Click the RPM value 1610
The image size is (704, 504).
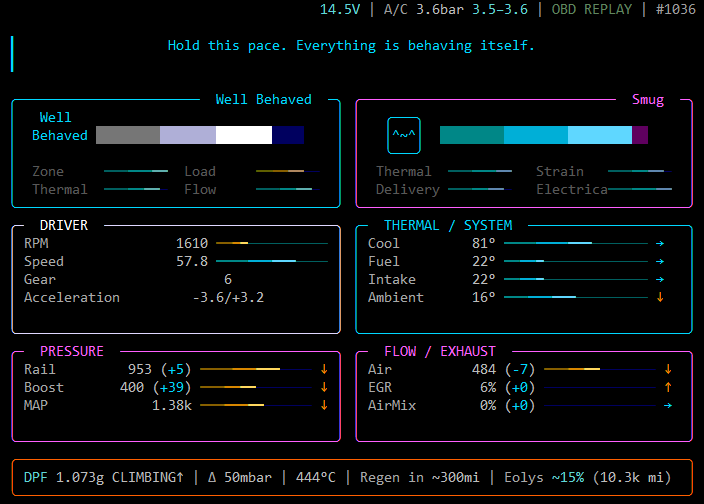coord(192,243)
